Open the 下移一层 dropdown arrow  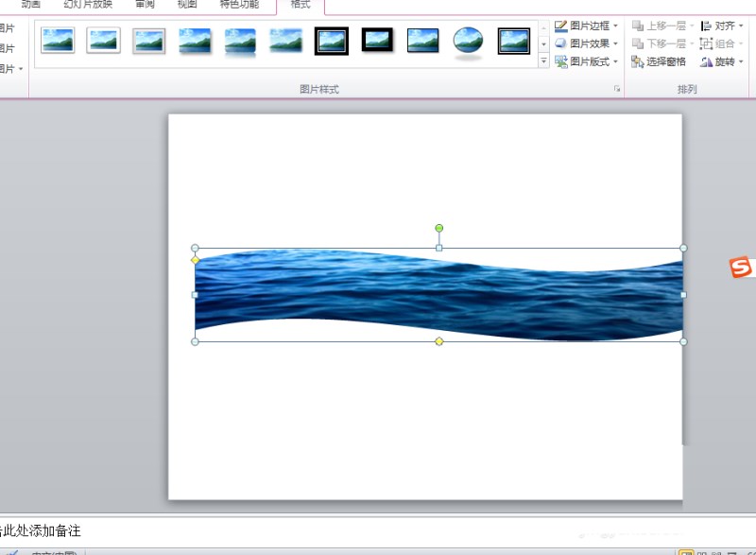[692, 43]
